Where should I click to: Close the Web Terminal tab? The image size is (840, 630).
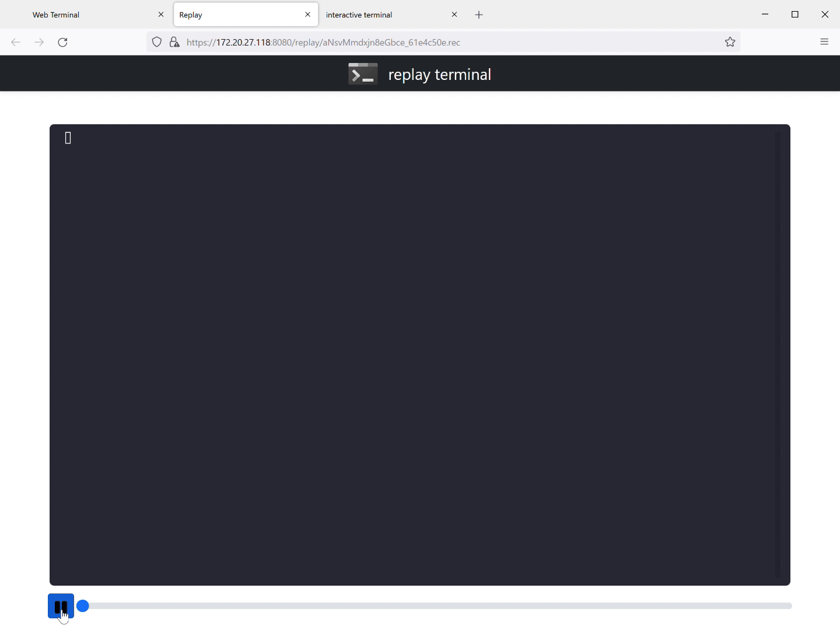(x=161, y=15)
